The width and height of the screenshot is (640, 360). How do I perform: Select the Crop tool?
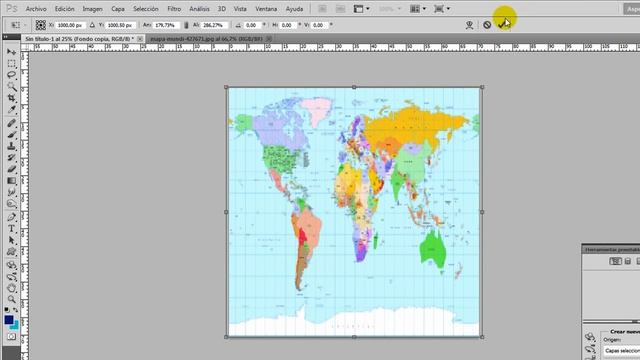pyautogui.click(x=11, y=98)
